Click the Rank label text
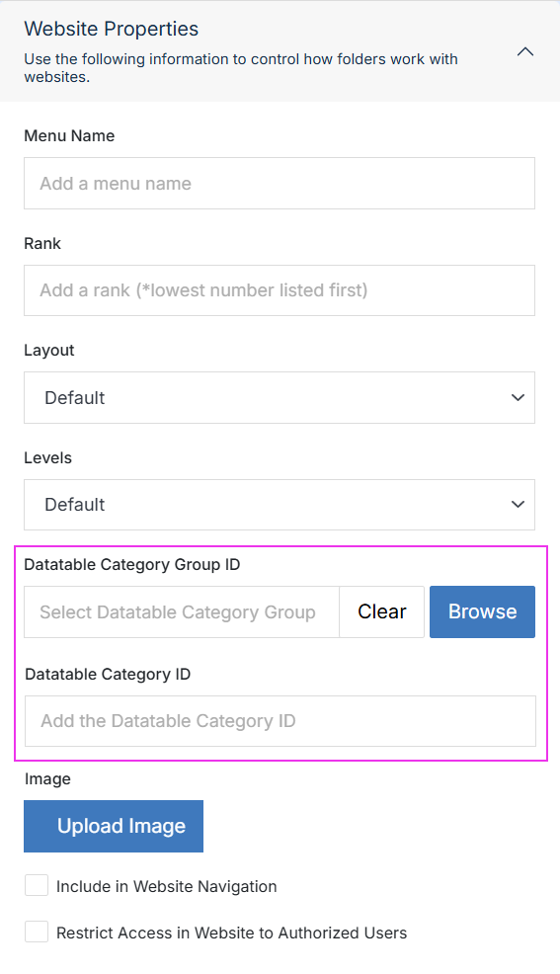The width and height of the screenshot is (560, 974). tap(42, 243)
